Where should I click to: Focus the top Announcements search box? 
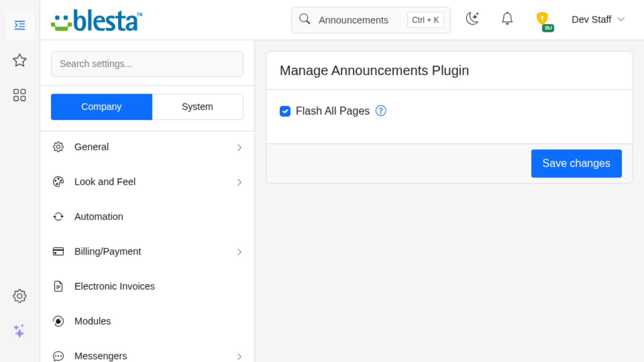[371, 20]
